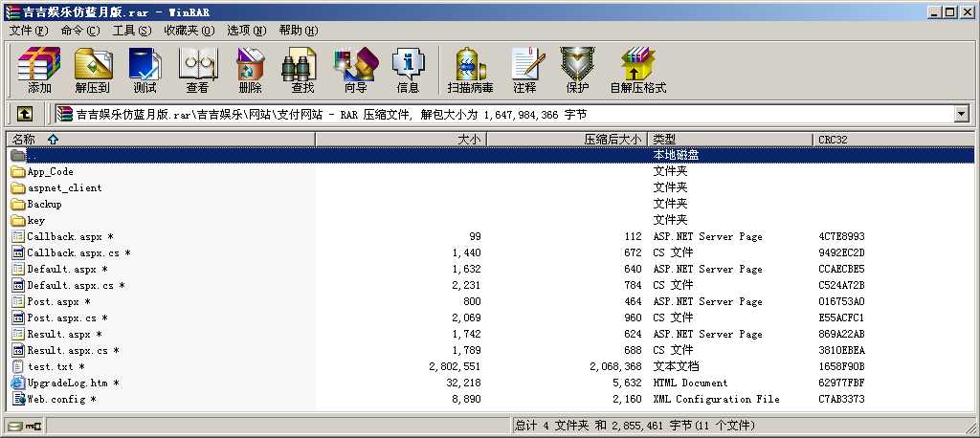Open the 工具(S) menu
Screen dimensions: 980x438
coord(132,31)
